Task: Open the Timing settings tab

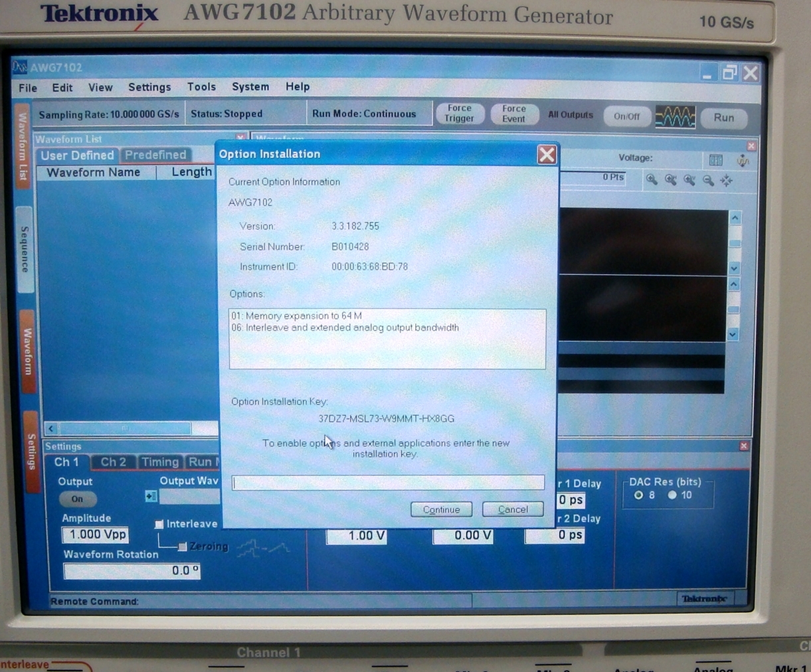Action: (160, 462)
